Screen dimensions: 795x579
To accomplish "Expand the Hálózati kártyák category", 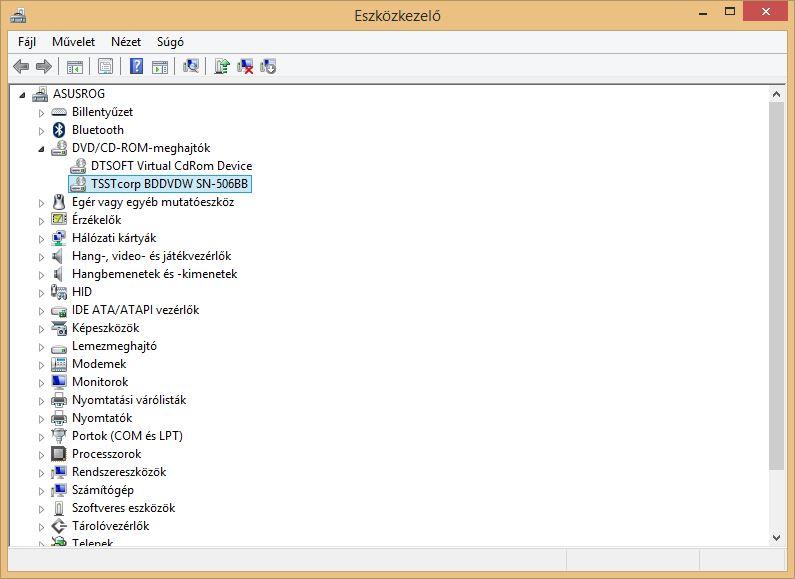I will pos(42,239).
